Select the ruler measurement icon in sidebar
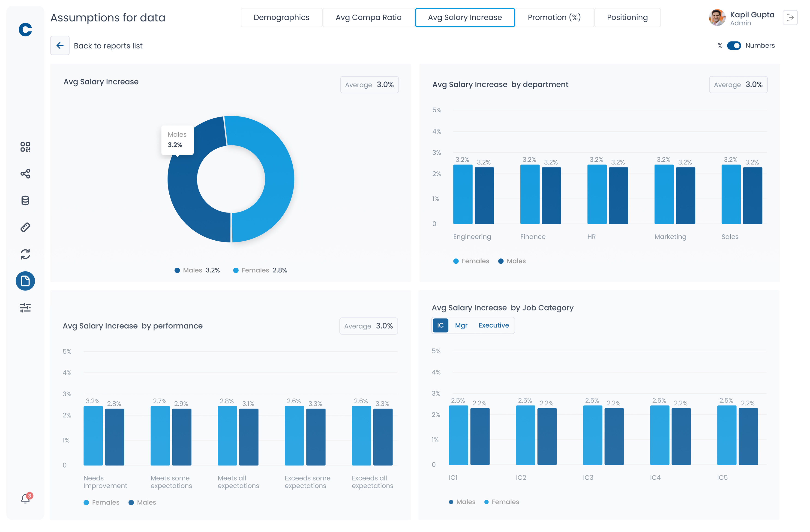 [x=25, y=227]
